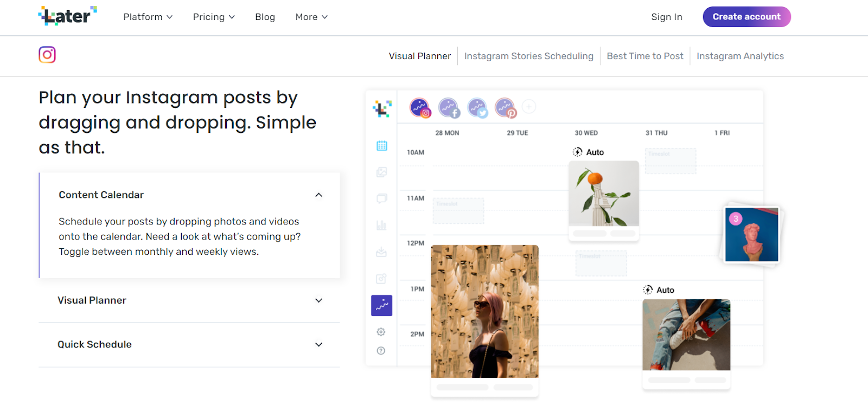Click the Auto icon on Thursday post
868x418 pixels.
[648, 290]
